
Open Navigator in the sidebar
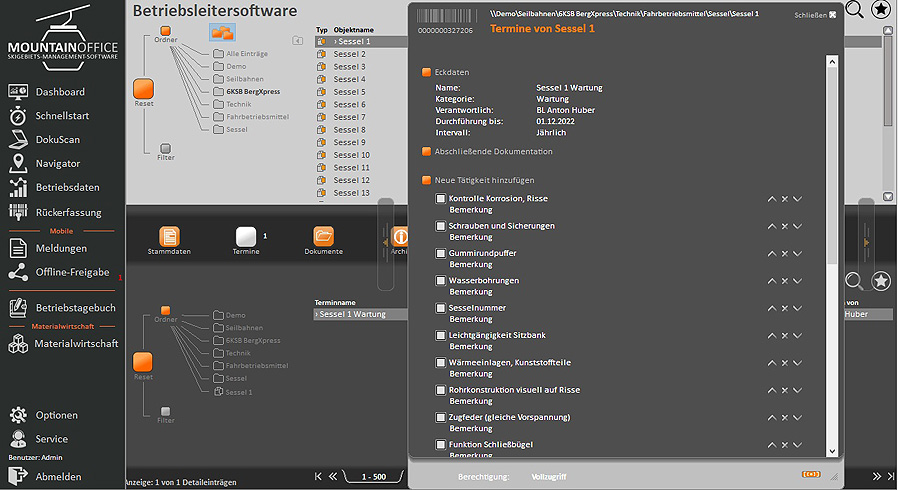coord(57,164)
